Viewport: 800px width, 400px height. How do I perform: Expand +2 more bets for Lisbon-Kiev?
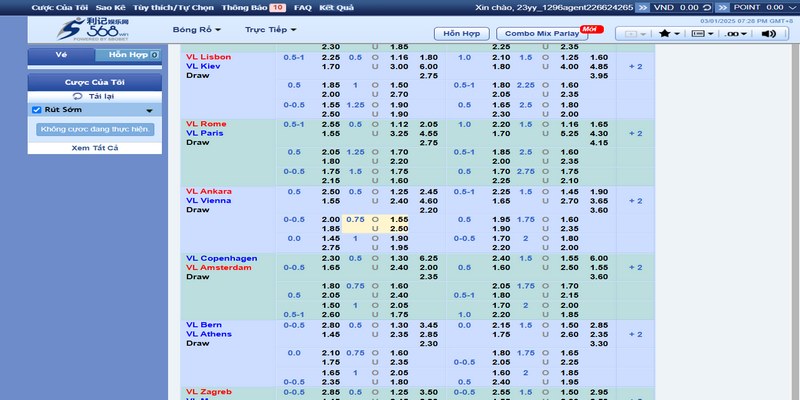point(635,66)
